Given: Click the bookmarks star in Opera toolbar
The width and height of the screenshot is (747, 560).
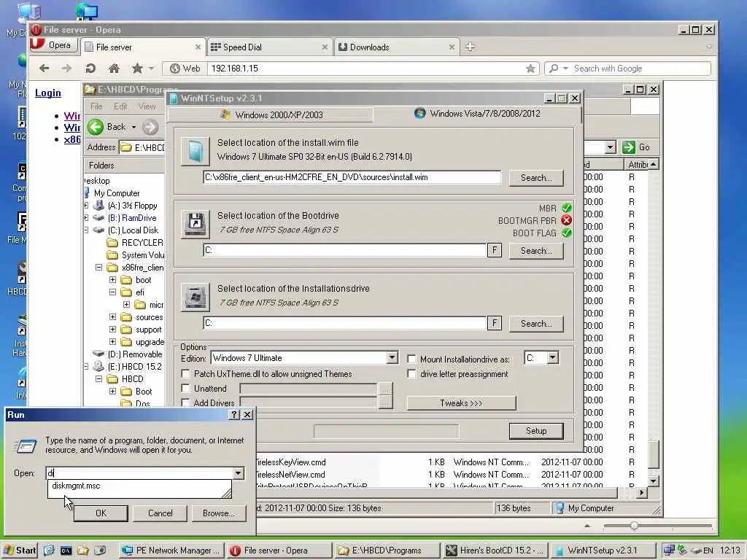Looking at the screenshot, I should [138, 68].
